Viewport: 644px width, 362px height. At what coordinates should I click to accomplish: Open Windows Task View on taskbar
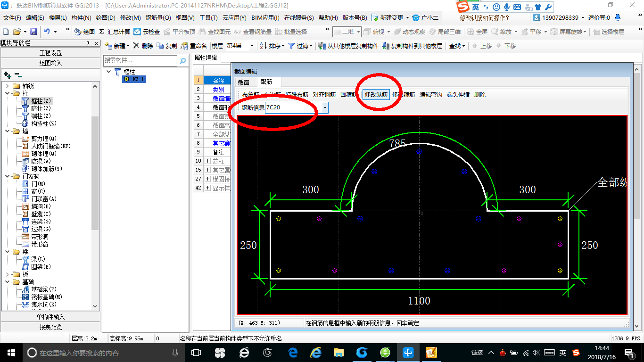point(196,352)
